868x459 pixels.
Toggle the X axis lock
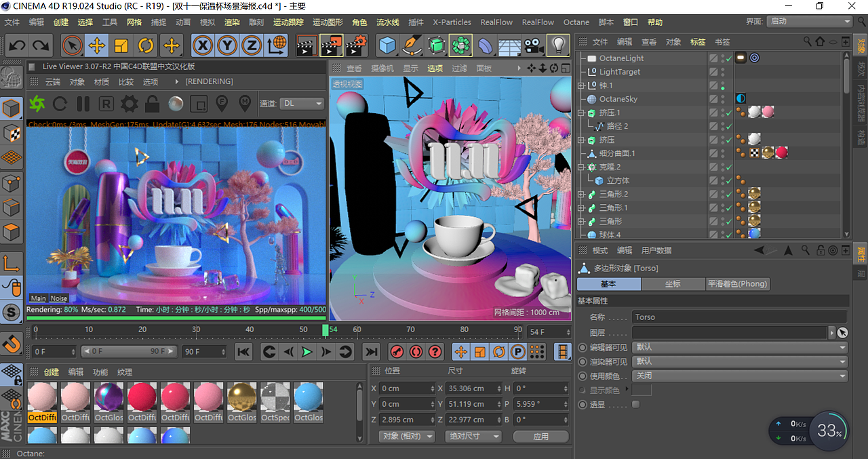[203, 46]
